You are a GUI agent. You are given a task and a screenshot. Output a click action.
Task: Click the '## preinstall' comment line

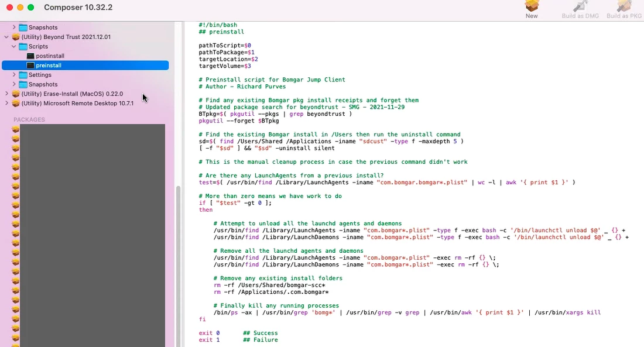click(221, 32)
